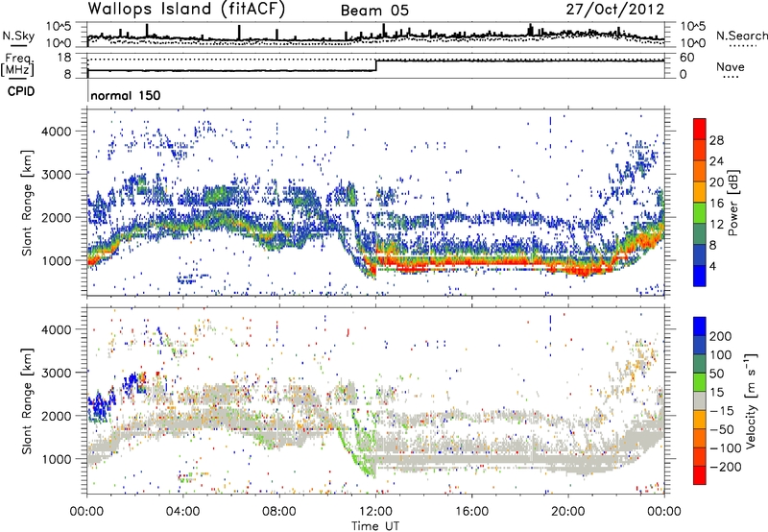768x532 pixels.
Task: Click the '28' power colorbar tick
Action: (x=716, y=140)
